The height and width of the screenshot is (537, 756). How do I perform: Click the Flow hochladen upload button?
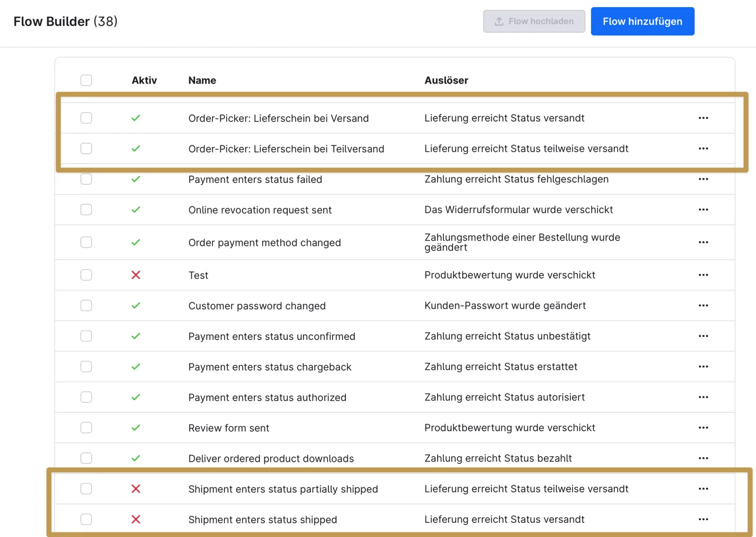coord(534,21)
